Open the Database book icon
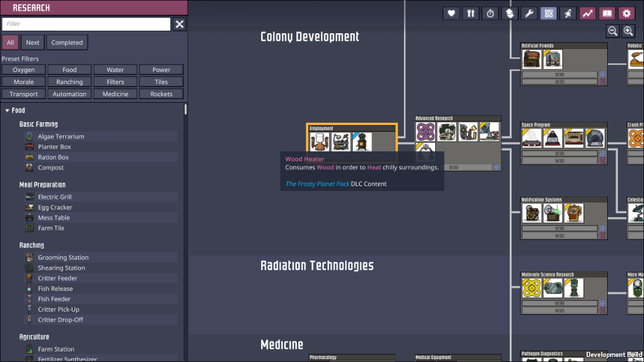Viewport: 644px width, 362px height. pos(607,13)
